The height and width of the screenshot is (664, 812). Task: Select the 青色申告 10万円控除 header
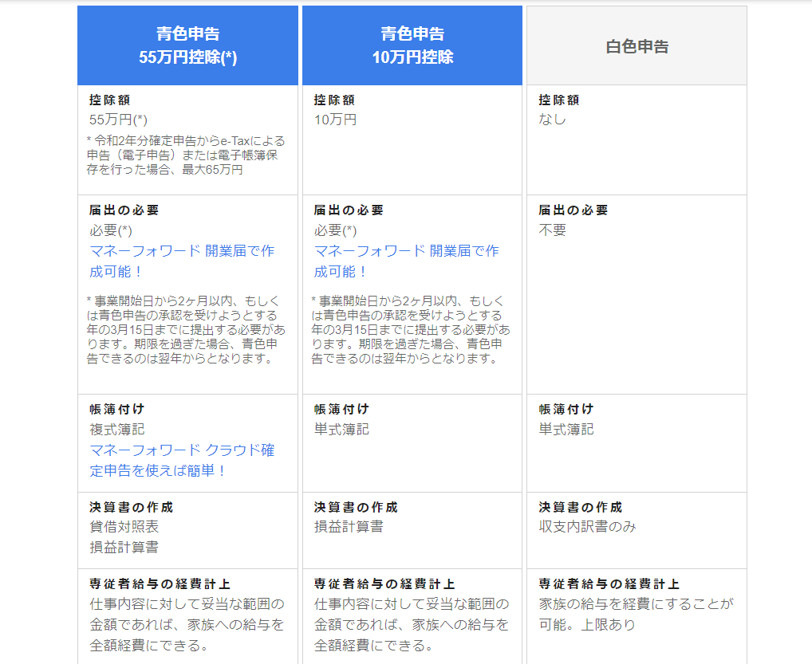pos(412,45)
